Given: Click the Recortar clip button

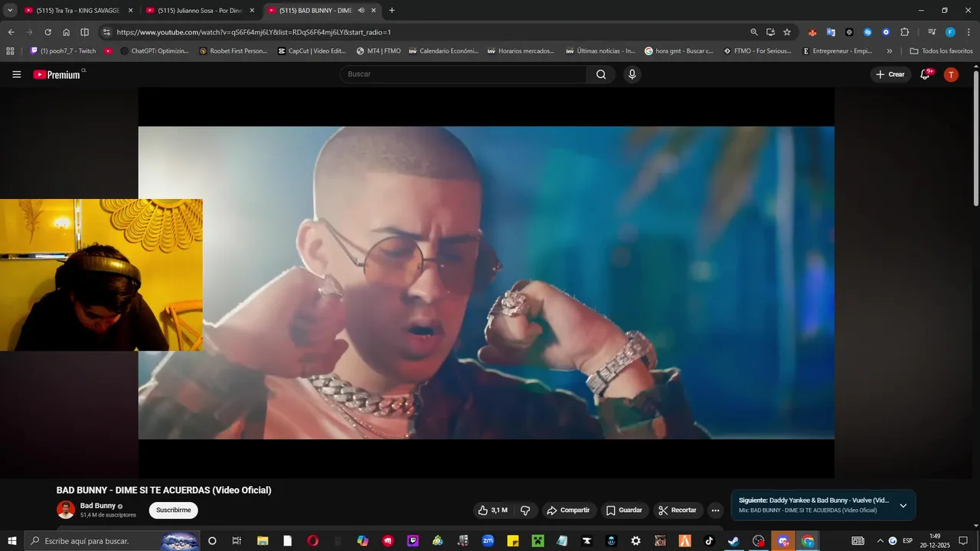Looking at the screenshot, I should [x=678, y=510].
